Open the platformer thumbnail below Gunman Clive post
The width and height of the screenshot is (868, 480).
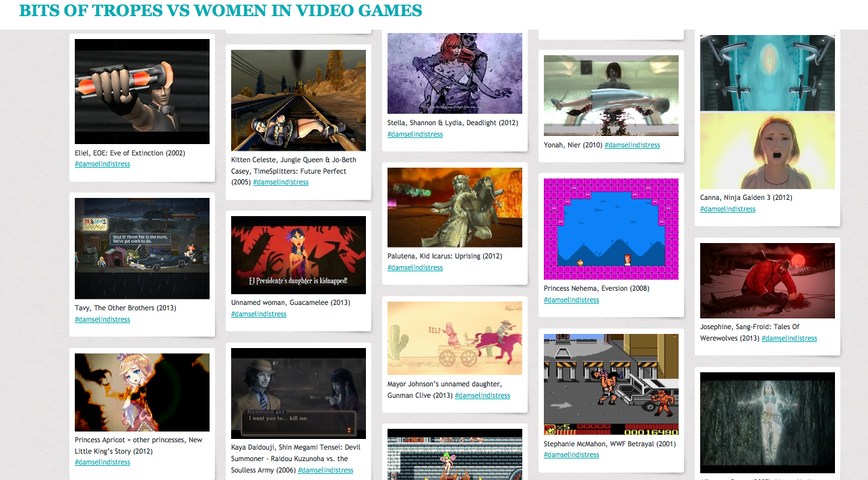point(455,454)
